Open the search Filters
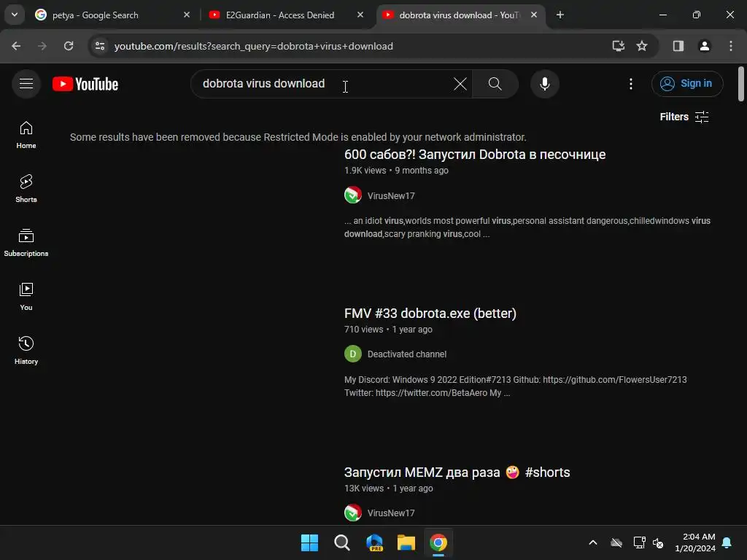Image resolution: width=747 pixels, height=560 pixels. 684,117
